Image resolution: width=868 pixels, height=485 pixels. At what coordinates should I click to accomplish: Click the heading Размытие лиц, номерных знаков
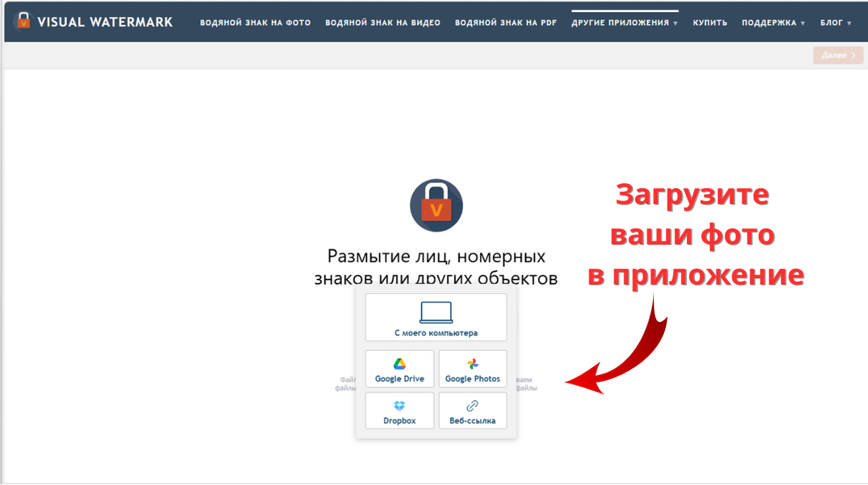tap(436, 257)
